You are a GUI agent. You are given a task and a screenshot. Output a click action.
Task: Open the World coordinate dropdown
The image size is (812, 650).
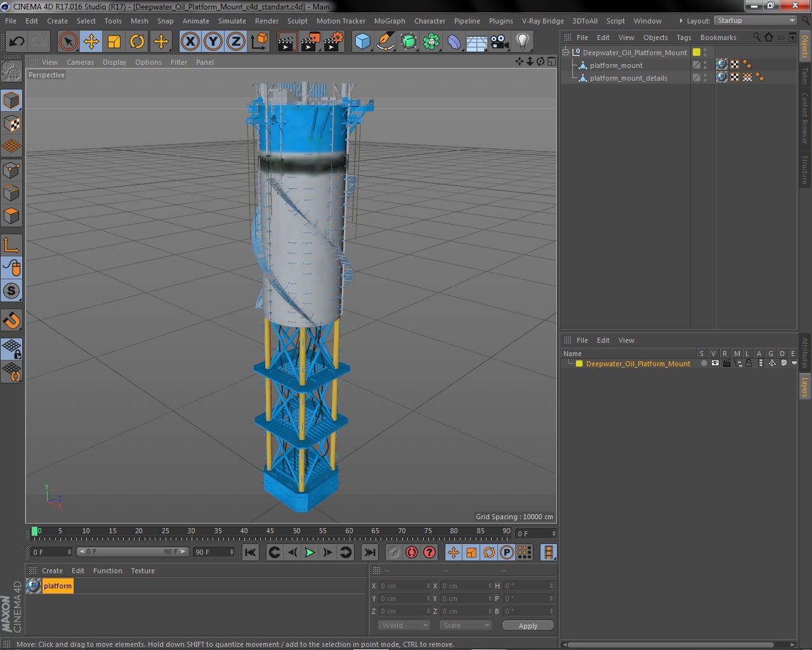pyautogui.click(x=405, y=625)
